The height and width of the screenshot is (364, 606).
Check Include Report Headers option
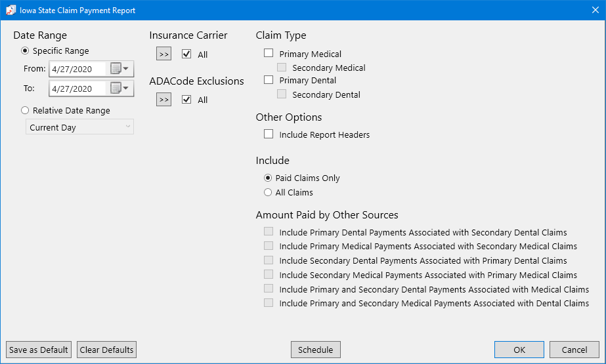click(x=269, y=134)
